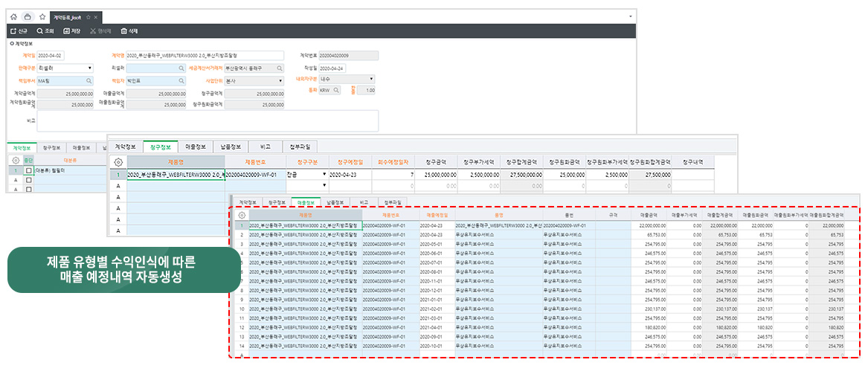Select the 청구정보 tab in the back window
The image size is (868, 377).
[52, 148]
